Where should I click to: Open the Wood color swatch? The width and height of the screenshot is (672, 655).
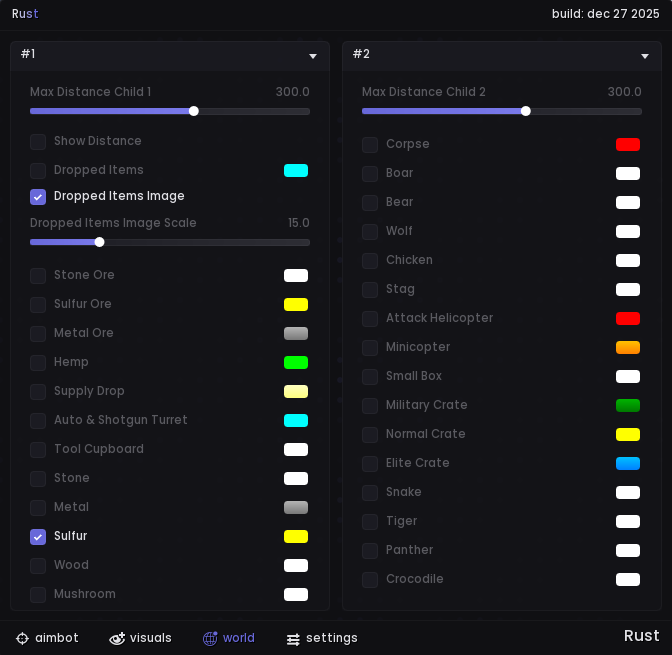296,566
